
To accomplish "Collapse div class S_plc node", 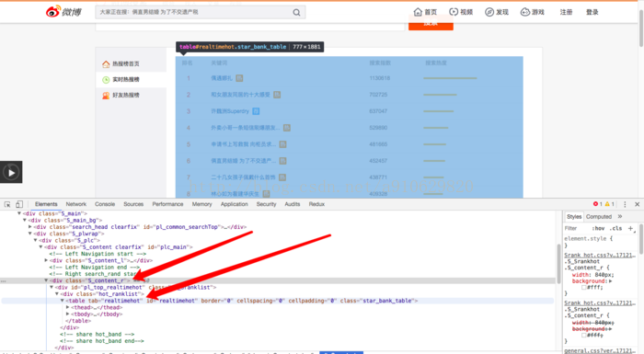I will pyautogui.click(x=35, y=240).
